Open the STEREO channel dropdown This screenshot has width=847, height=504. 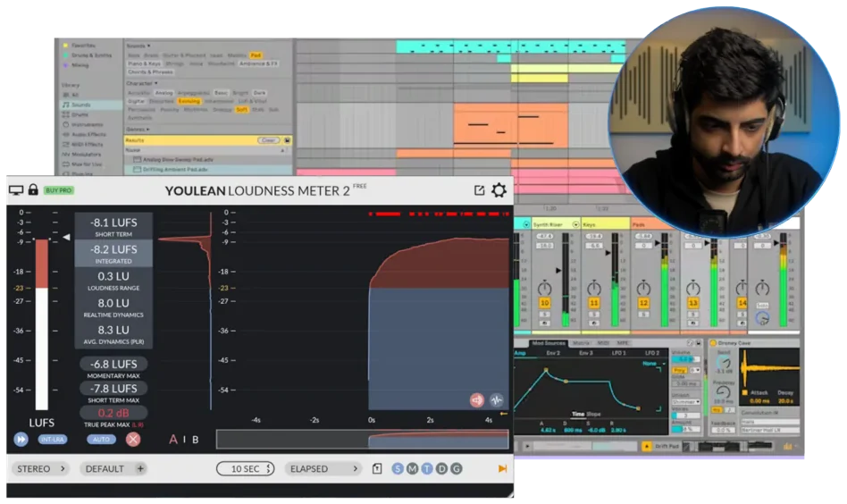point(40,468)
